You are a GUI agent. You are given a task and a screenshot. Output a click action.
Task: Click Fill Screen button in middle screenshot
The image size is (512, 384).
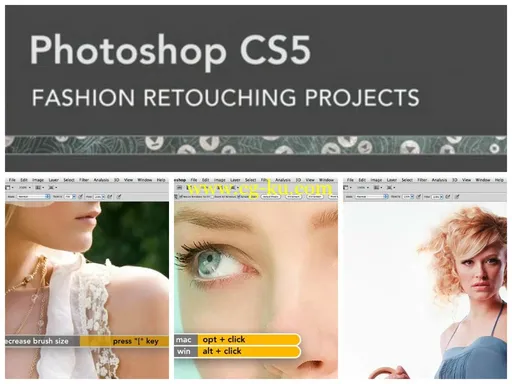(315, 197)
